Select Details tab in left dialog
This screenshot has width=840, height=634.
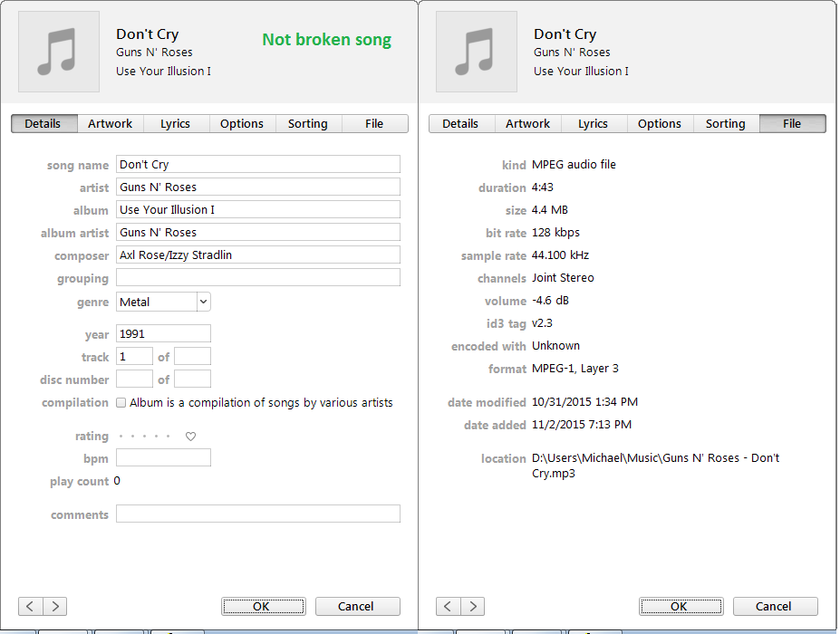[x=44, y=124]
